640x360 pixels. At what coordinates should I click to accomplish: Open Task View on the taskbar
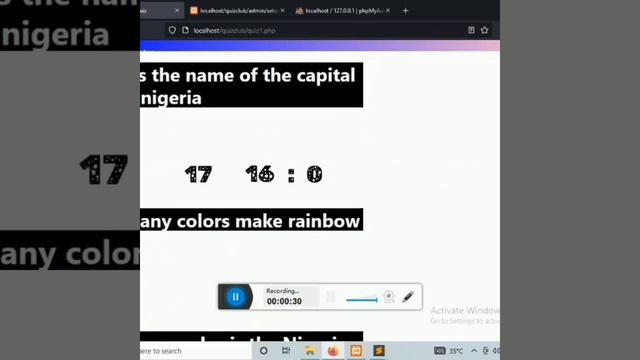pyautogui.click(x=286, y=351)
